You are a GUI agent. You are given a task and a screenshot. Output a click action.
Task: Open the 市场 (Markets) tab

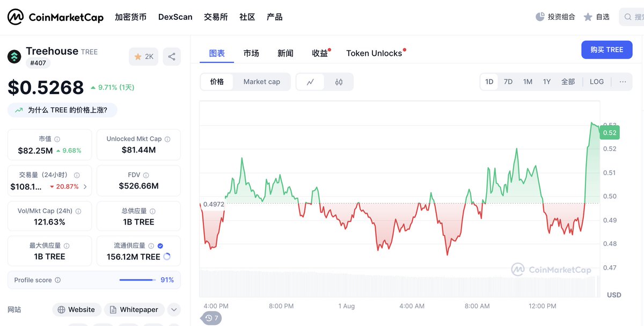coord(251,53)
